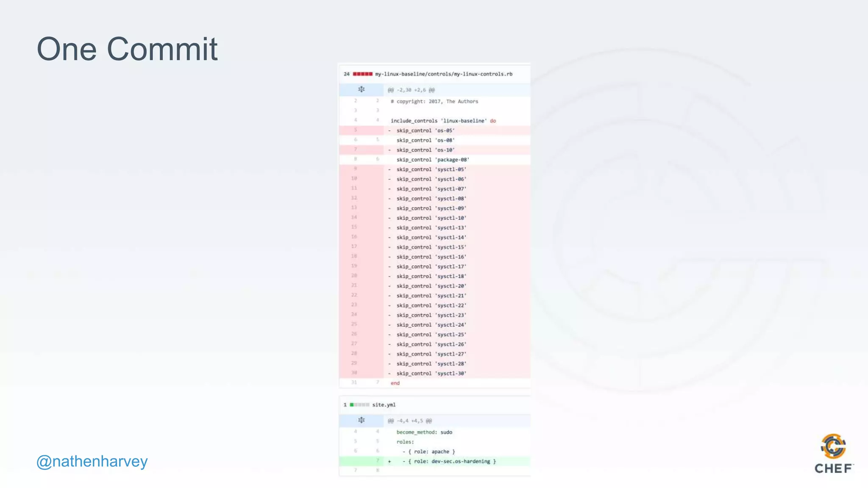Select removed line skip_control 'sysctl-08'
Viewport: 868px width, 488px height.
pyautogui.click(x=434, y=199)
